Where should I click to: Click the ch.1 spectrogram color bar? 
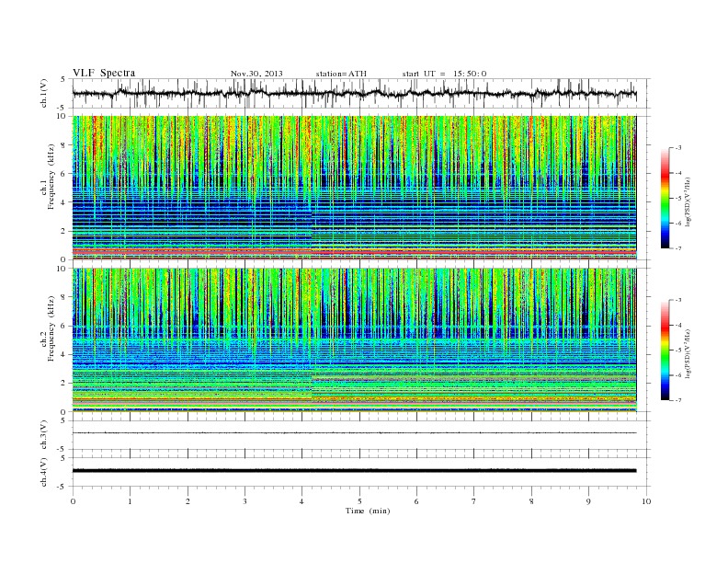click(665, 199)
